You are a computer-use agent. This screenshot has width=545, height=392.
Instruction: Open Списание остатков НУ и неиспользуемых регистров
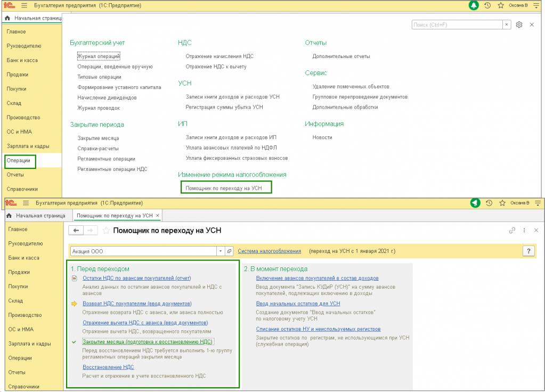point(318,329)
